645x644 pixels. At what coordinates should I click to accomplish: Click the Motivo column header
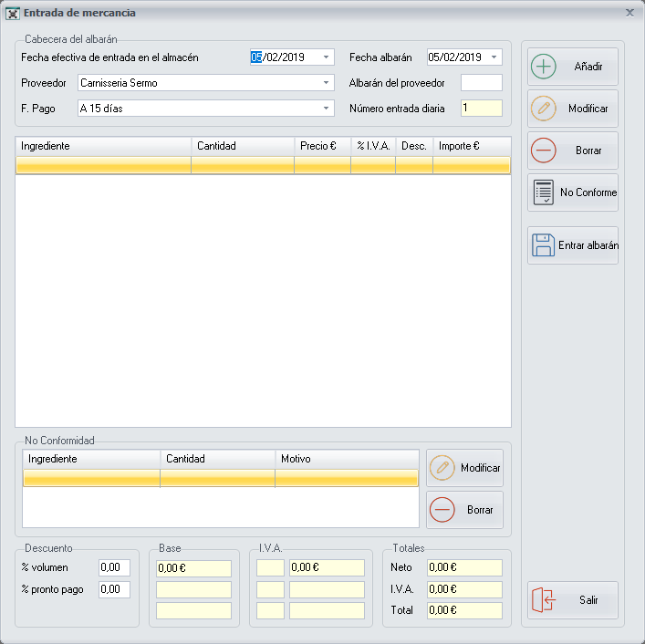tap(346, 459)
